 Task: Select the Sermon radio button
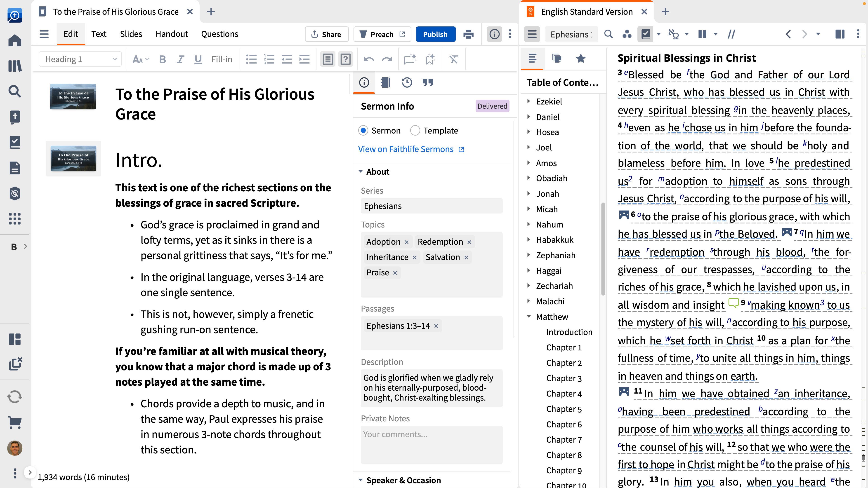pyautogui.click(x=363, y=130)
